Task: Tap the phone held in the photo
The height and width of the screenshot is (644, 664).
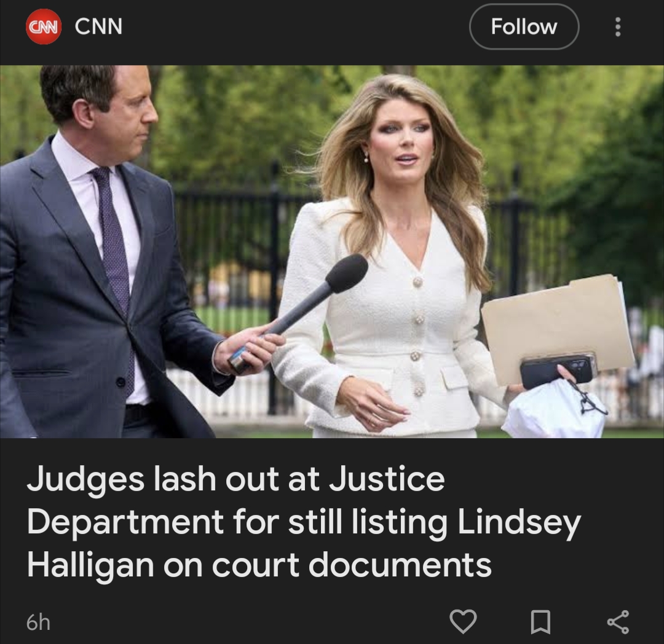Action: tap(558, 370)
